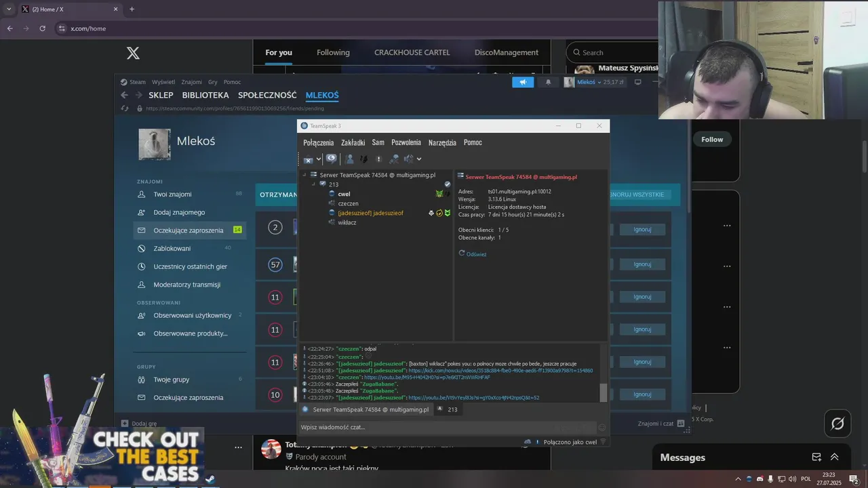
Task: Open the Połączenia menu in TeamSpeak
Action: 319,142
